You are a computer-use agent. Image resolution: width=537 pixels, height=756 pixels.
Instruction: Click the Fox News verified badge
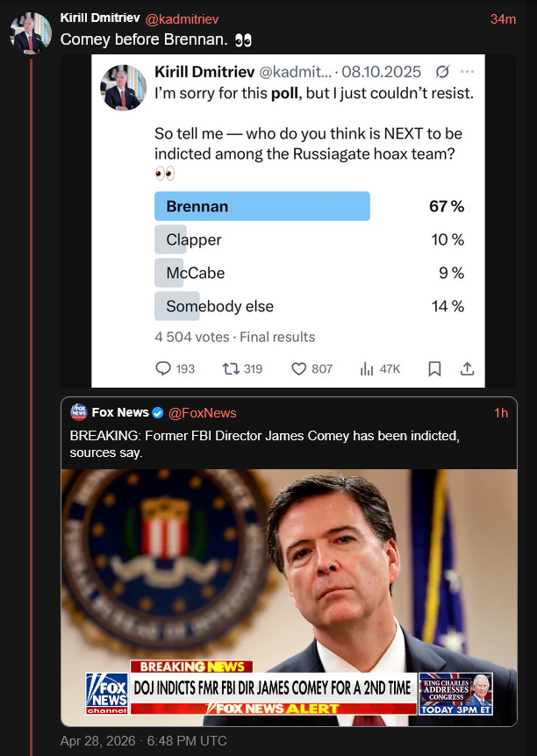158,412
